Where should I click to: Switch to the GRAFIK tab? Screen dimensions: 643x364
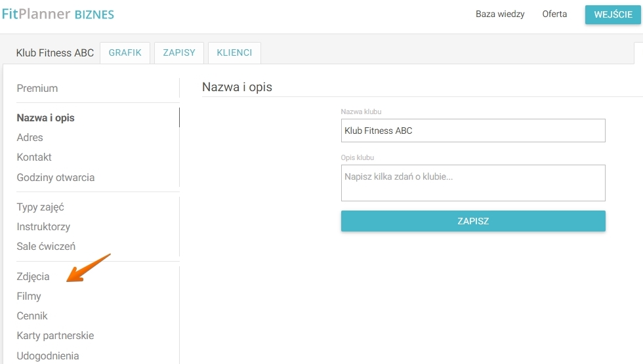[x=125, y=53]
